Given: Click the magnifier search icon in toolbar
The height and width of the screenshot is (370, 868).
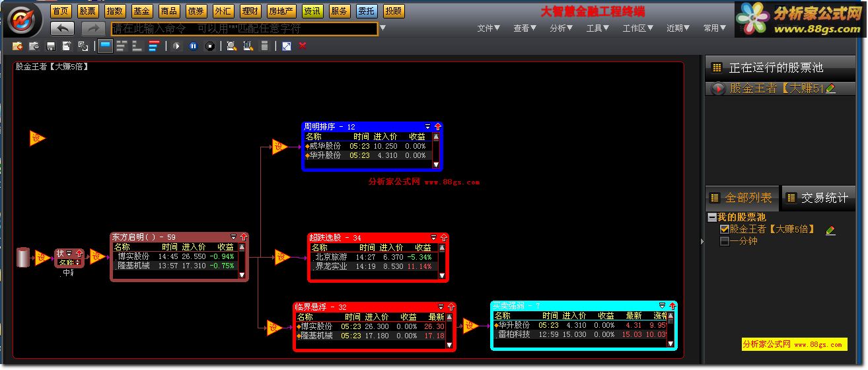Looking at the screenshot, I should pyautogui.click(x=231, y=46).
